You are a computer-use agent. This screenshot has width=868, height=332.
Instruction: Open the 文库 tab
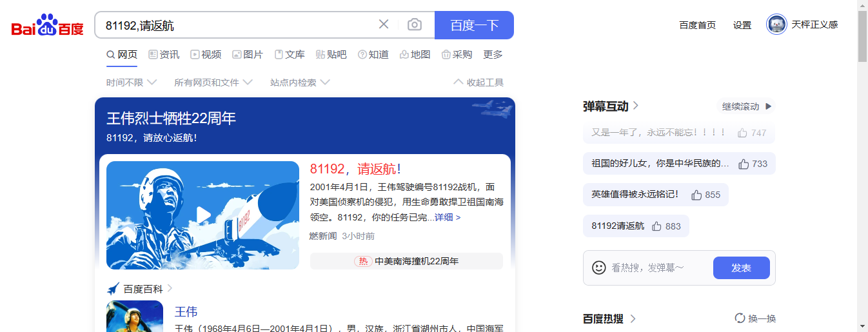click(290, 55)
